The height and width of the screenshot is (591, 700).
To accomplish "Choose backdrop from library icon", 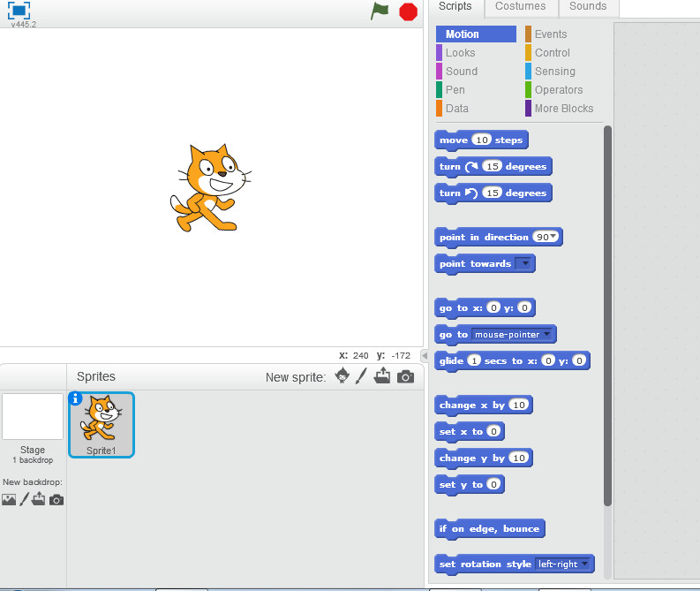I will (9, 499).
